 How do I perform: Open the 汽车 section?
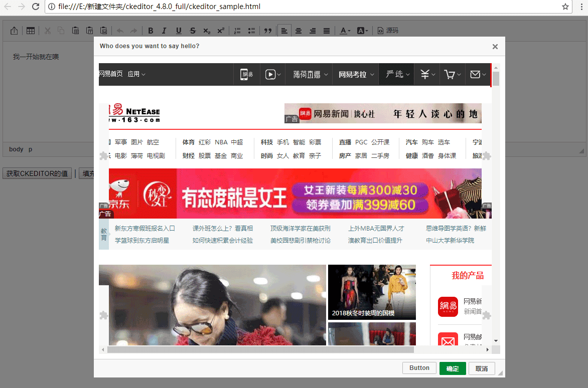pyautogui.click(x=412, y=142)
